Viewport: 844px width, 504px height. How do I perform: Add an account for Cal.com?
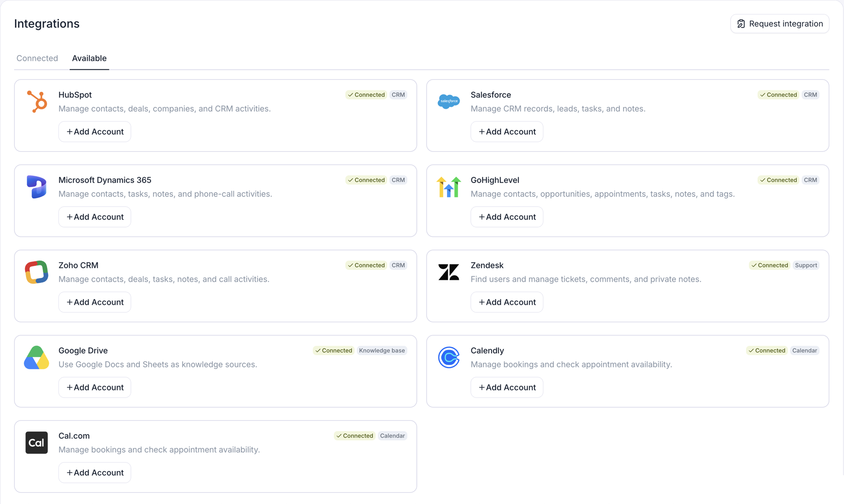(95, 472)
